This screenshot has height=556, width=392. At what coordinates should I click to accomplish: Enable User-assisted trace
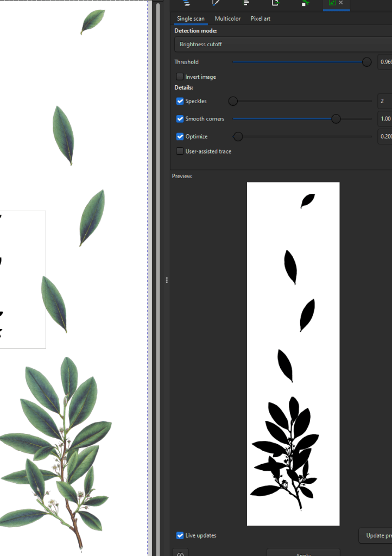pyautogui.click(x=180, y=151)
